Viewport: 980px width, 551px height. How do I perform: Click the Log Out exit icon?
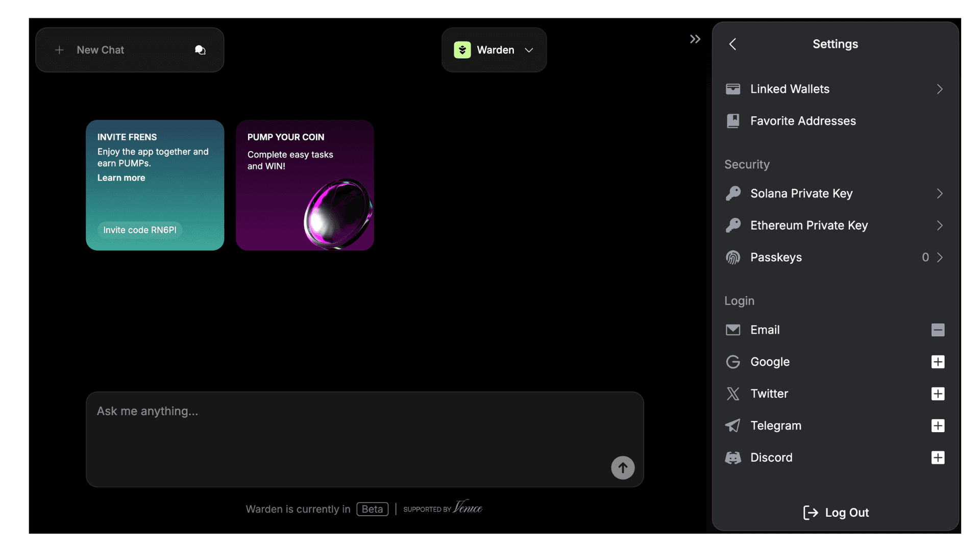click(x=810, y=512)
